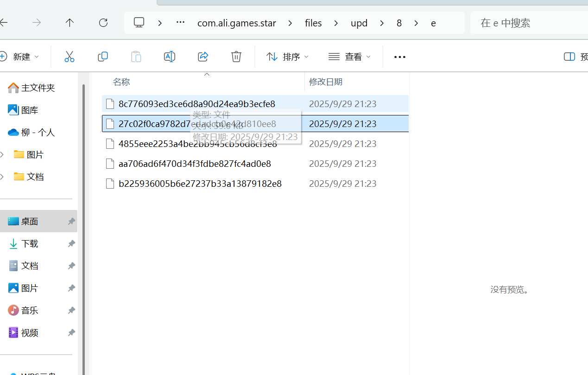Screen dimensions: 588x375
Task: Click the Delete trash can icon
Action: point(236,57)
